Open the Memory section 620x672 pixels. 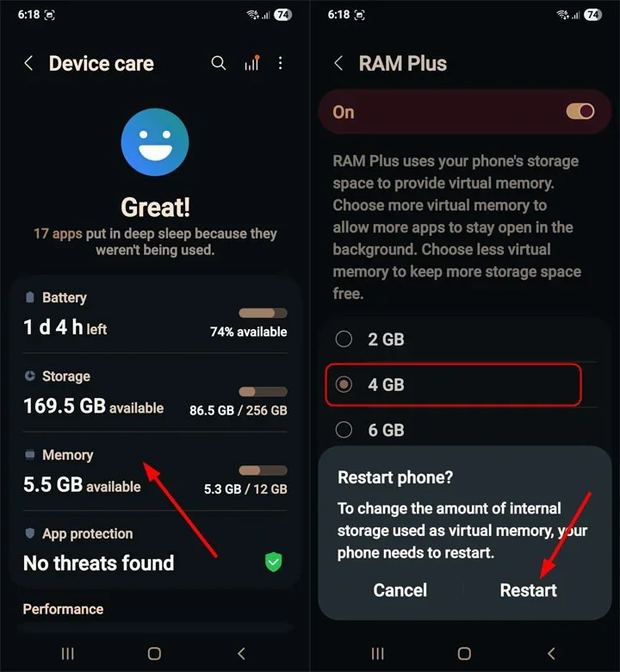(155, 471)
